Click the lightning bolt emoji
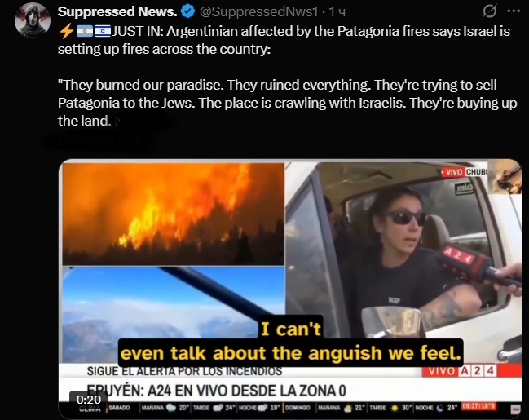Screen dimensions: 529x420 click(x=67, y=32)
